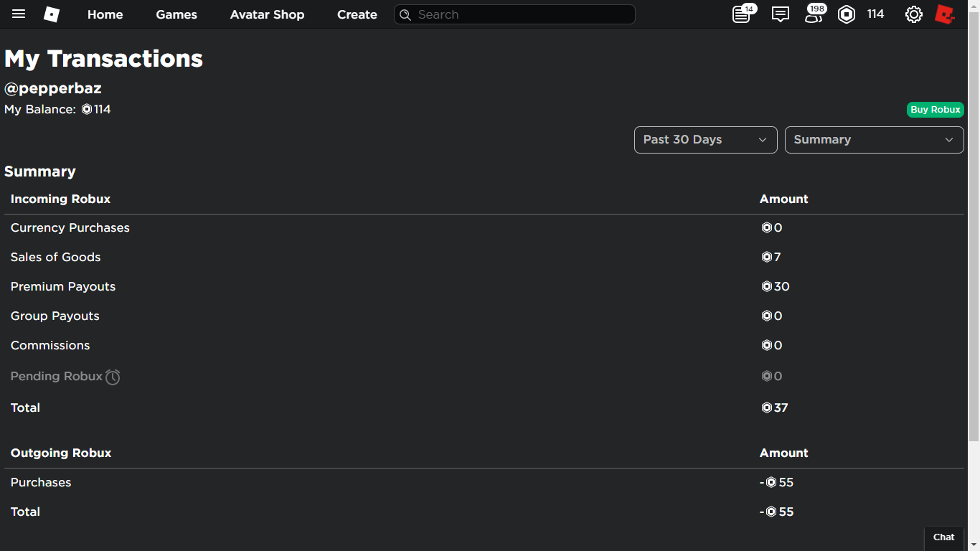The height and width of the screenshot is (551, 980).
Task: Click the red avatar profile icon
Action: coord(945,14)
